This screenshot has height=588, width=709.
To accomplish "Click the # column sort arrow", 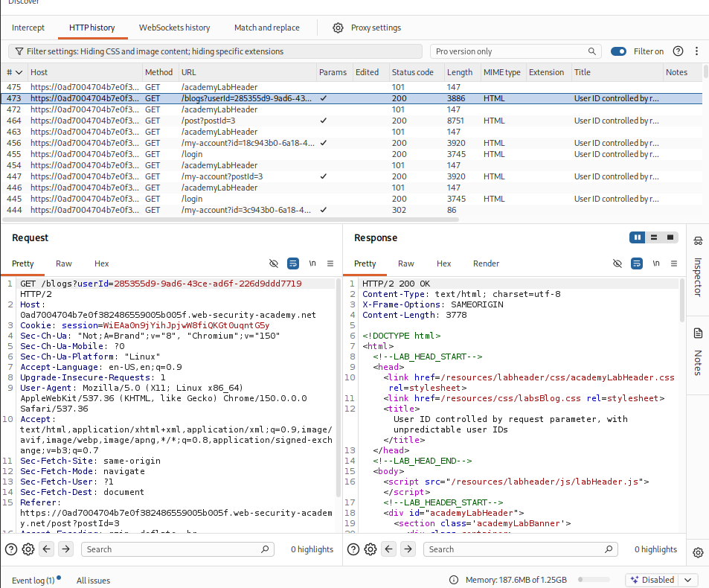I will [x=19, y=72].
